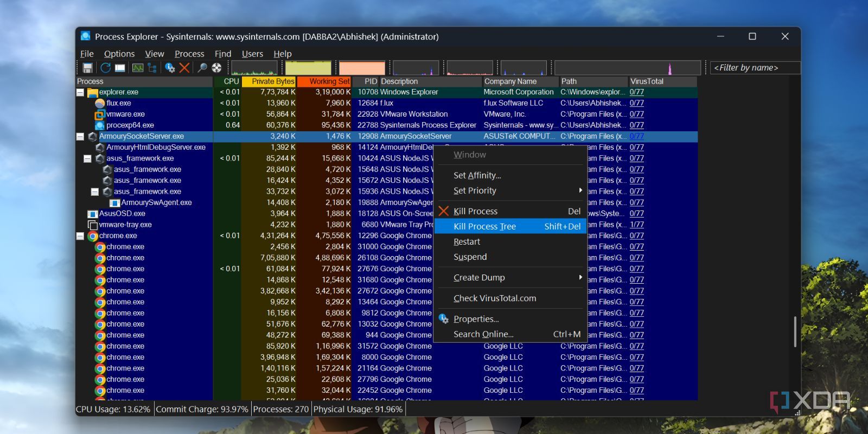Viewport: 868px width, 434px height.
Task: Click the flux.exe process icon
Action: click(100, 103)
